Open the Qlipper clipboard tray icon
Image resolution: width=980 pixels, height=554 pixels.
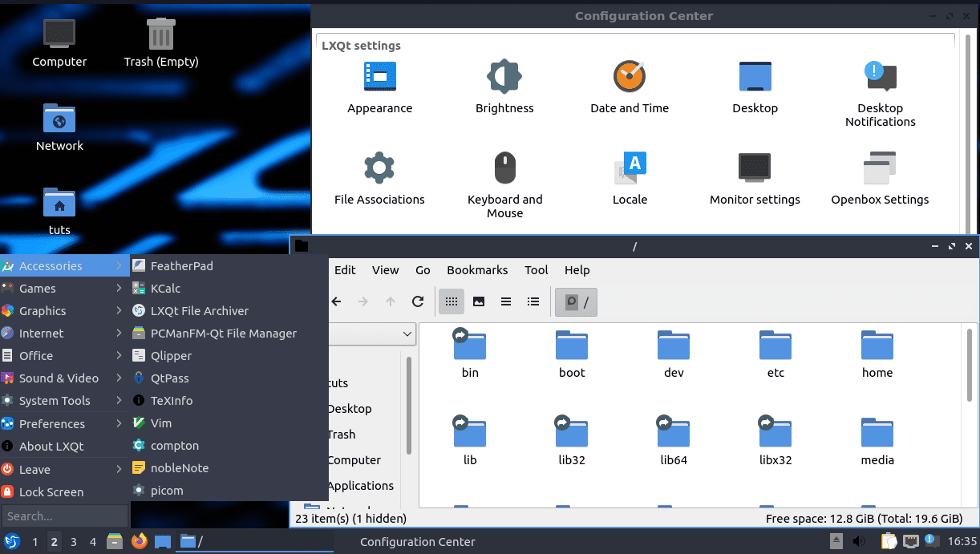click(x=887, y=541)
